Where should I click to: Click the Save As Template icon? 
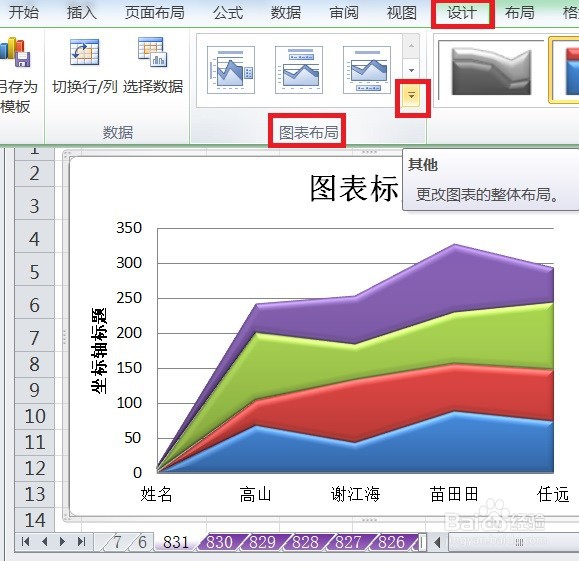click(16, 52)
